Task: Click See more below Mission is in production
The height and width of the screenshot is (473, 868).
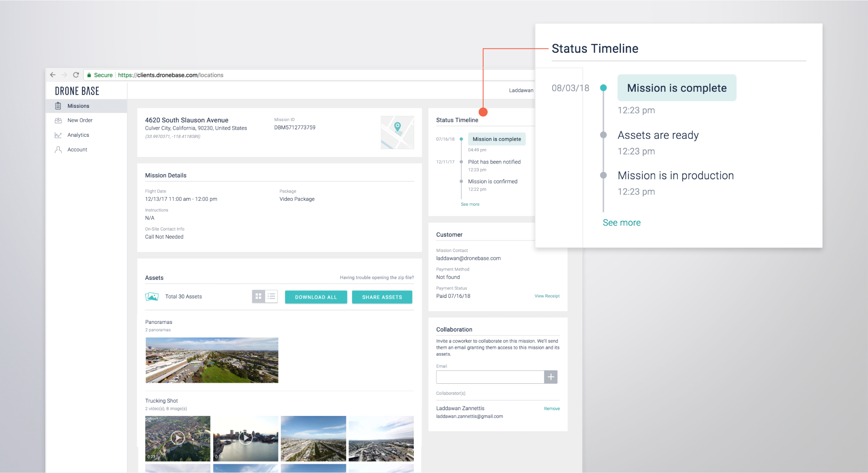Action: pos(622,223)
